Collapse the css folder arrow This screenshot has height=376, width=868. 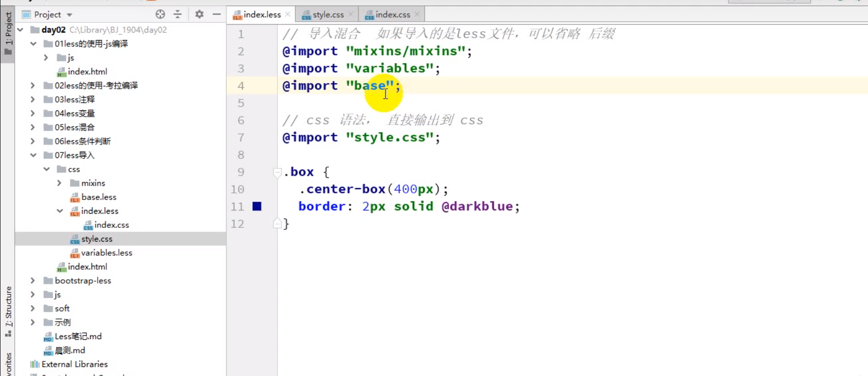46,169
